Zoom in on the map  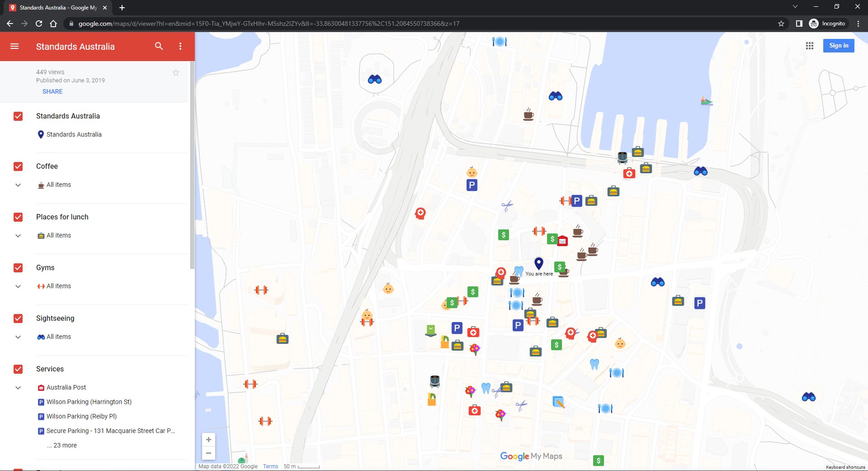tap(208, 440)
